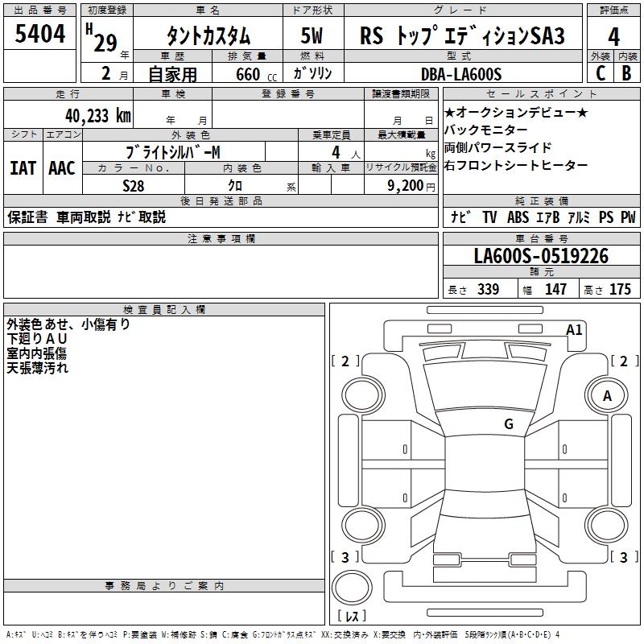
Task: Click length value 339
Action: pos(488,289)
